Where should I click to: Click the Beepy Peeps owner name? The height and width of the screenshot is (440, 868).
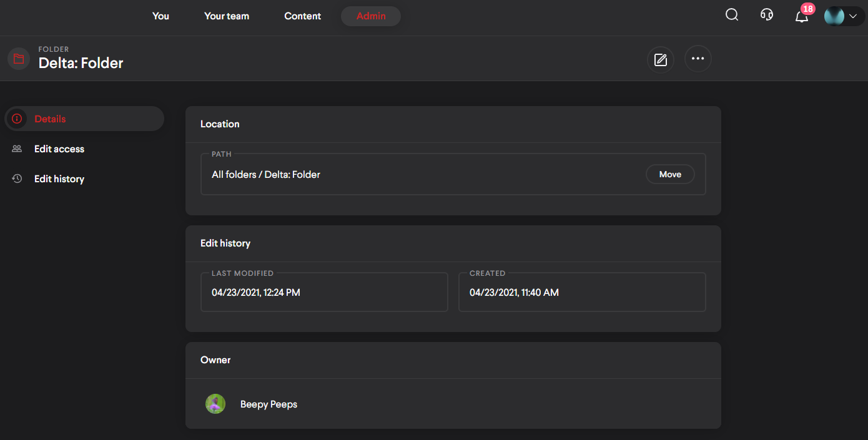pyautogui.click(x=269, y=404)
